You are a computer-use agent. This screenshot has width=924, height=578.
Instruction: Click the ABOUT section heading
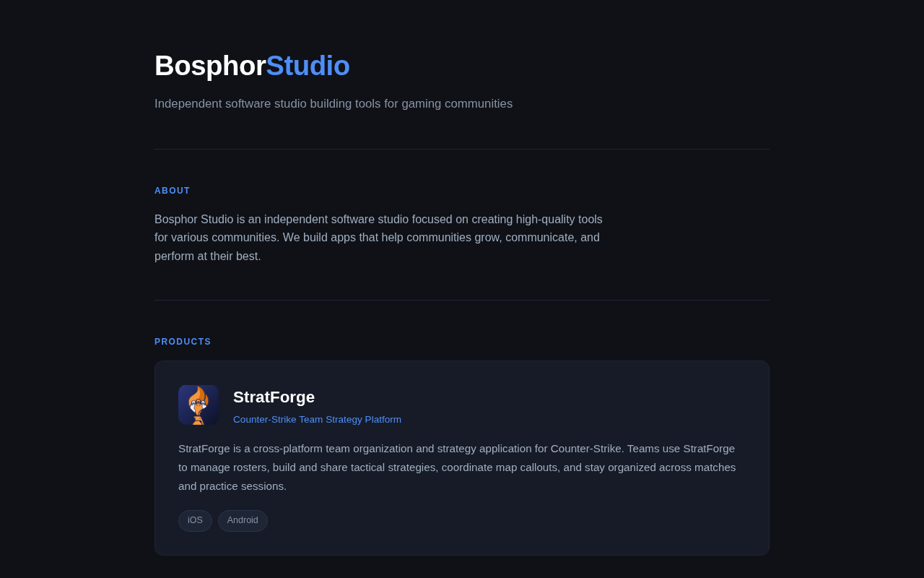pos(173,191)
